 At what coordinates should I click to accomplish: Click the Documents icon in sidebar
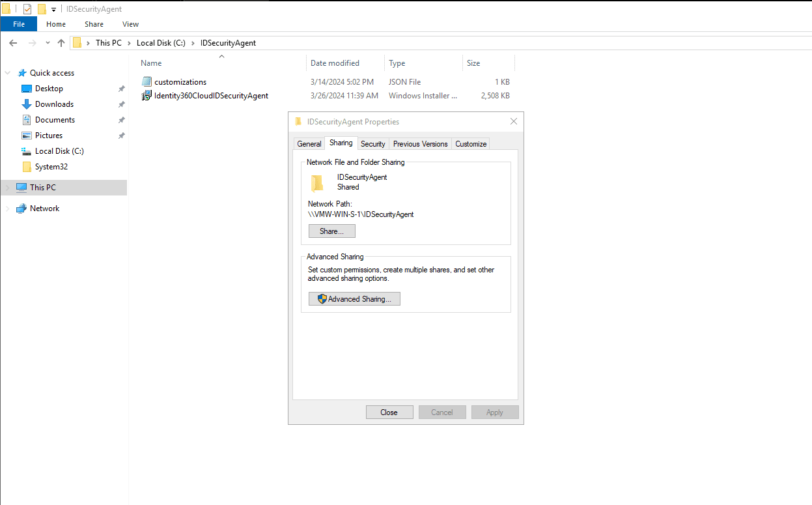click(x=27, y=120)
